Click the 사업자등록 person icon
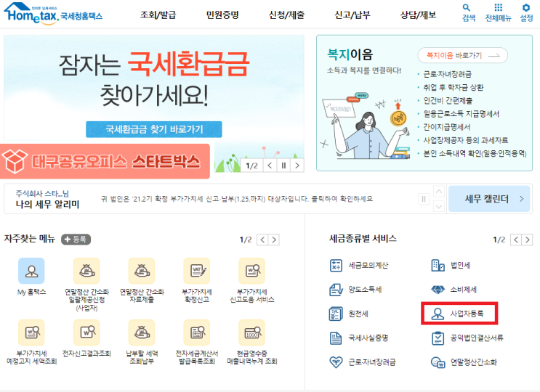The height and width of the screenshot is (392, 540). tap(438, 314)
